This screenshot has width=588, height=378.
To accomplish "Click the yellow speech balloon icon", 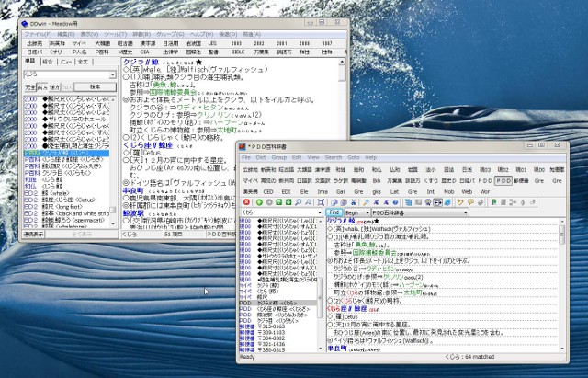I will 470,202.
